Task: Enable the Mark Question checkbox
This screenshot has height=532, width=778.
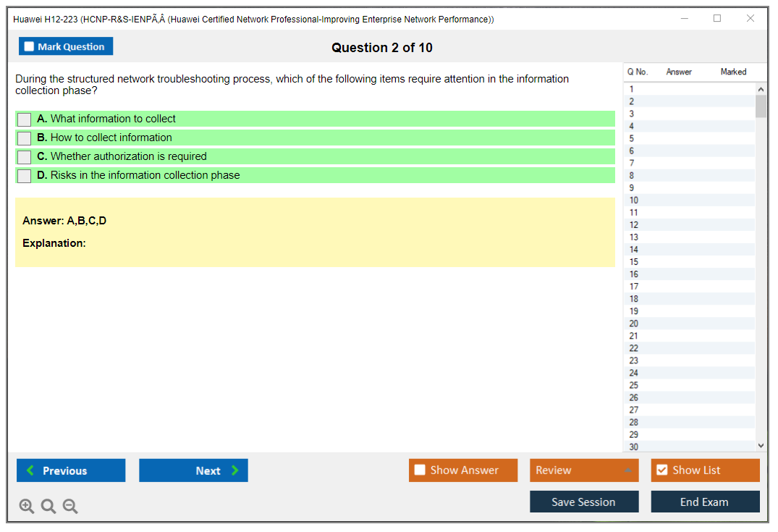Action: click(x=30, y=47)
